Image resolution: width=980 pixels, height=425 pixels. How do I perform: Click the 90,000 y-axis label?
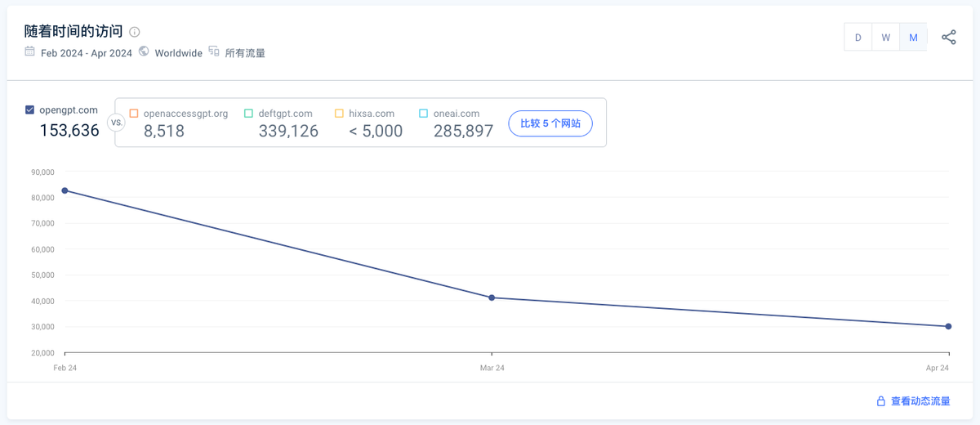[x=41, y=172]
